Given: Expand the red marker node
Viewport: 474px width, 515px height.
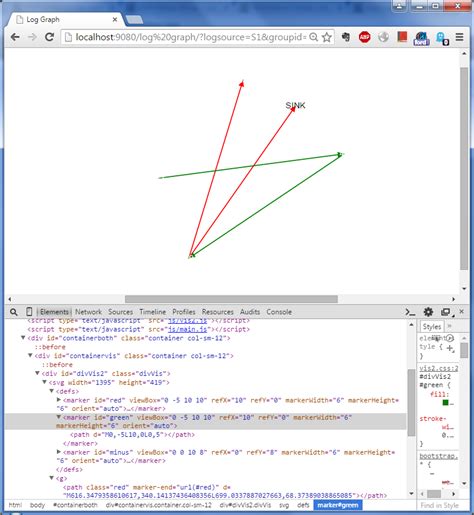Looking at the screenshot, I should click(59, 400).
